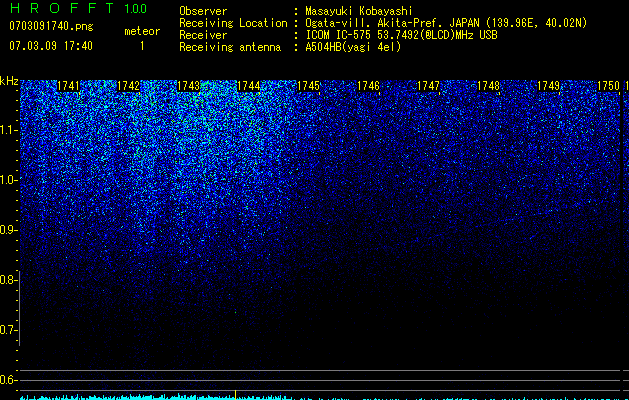
Task: Click the 1.1 kHz axis tick label
Action: click(x=8, y=130)
